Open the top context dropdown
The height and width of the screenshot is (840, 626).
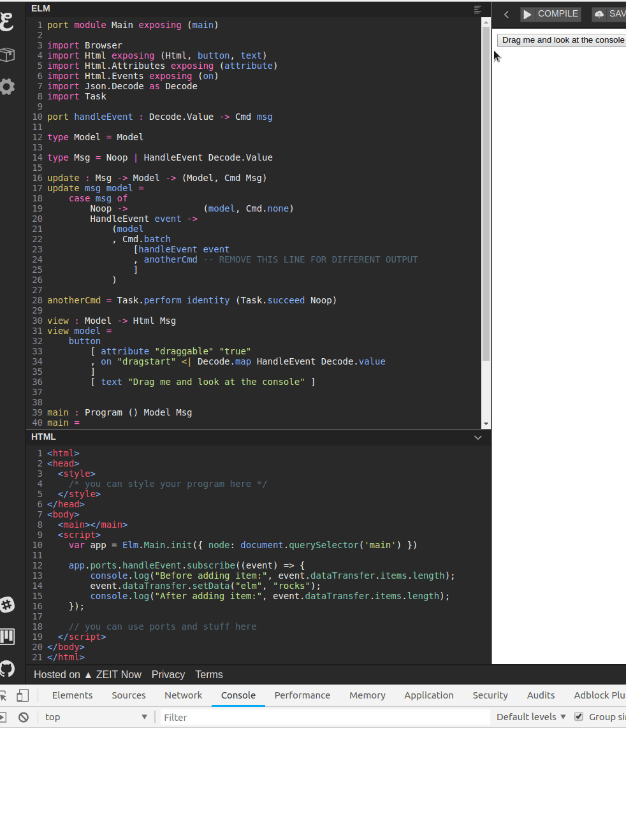(x=96, y=717)
